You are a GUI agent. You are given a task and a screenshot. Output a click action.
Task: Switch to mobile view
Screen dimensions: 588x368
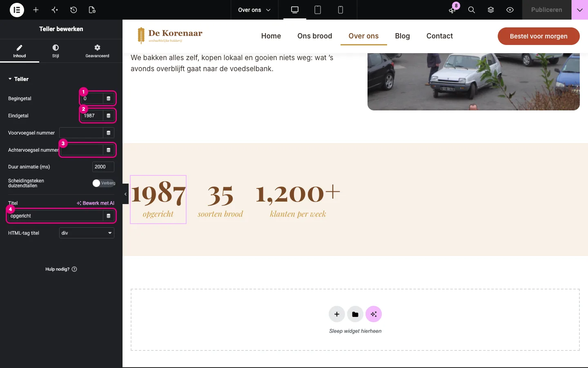(341, 10)
